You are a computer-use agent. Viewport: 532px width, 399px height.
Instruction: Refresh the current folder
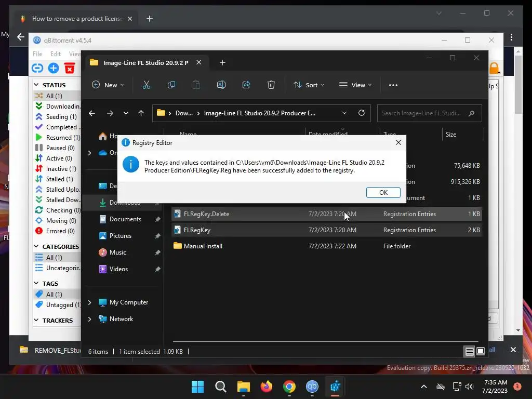[x=362, y=113]
